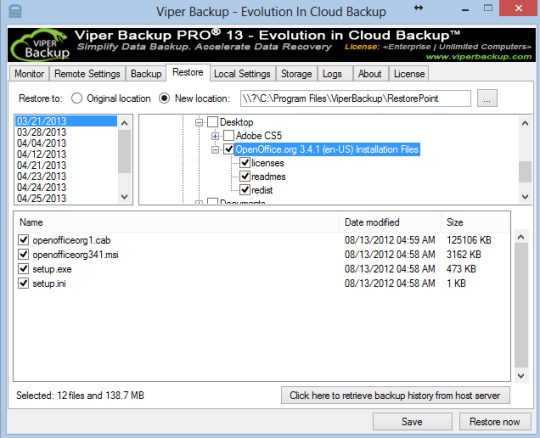This screenshot has height=438, width=540.
Task: Click the www.viperbackup.com link in banner
Action: [x=479, y=56]
